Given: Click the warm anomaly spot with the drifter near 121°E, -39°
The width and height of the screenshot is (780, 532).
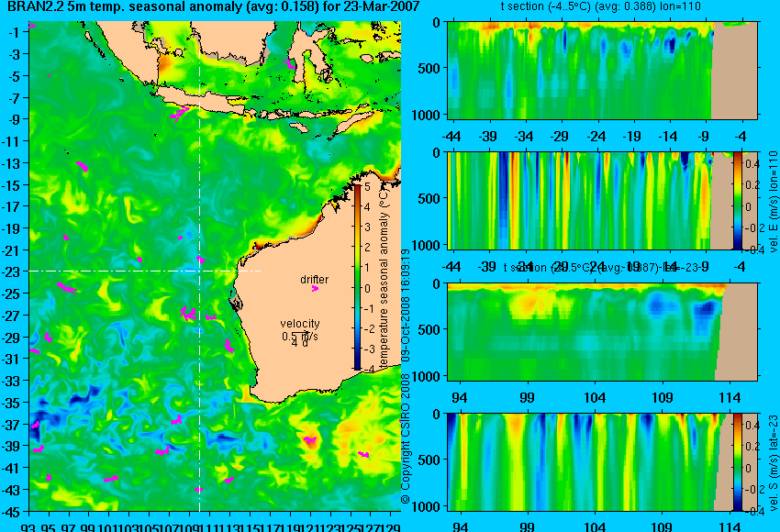Looking at the screenshot, I should 310,440.
